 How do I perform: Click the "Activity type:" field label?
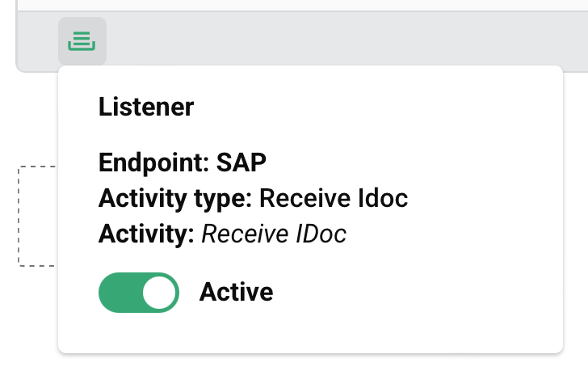pyautogui.click(x=175, y=198)
